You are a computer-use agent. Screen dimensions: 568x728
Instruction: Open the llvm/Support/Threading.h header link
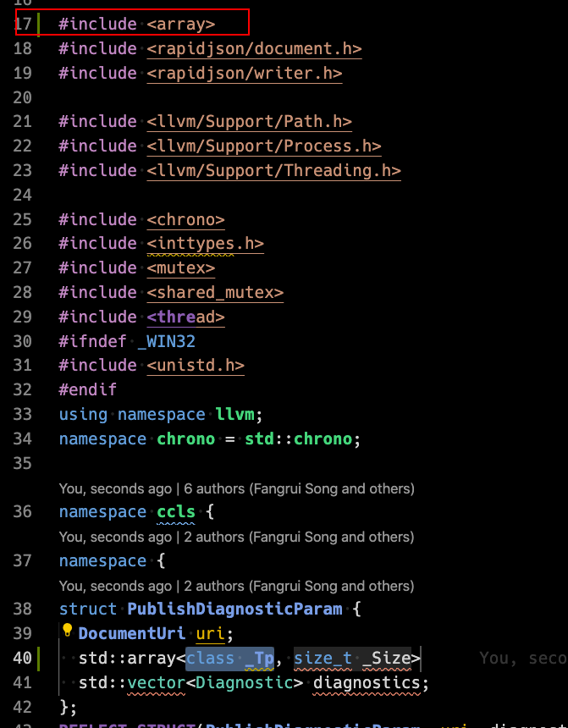pyautogui.click(x=273, y=170)
